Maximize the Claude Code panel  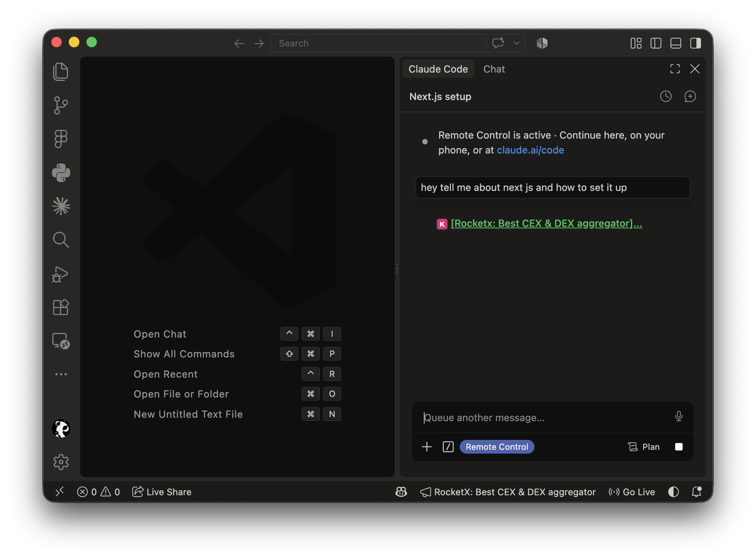675,69
